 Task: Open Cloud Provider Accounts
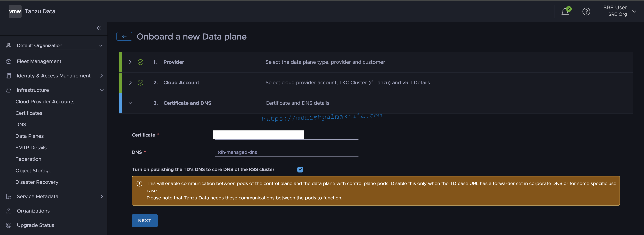click(x=45, y=102)
